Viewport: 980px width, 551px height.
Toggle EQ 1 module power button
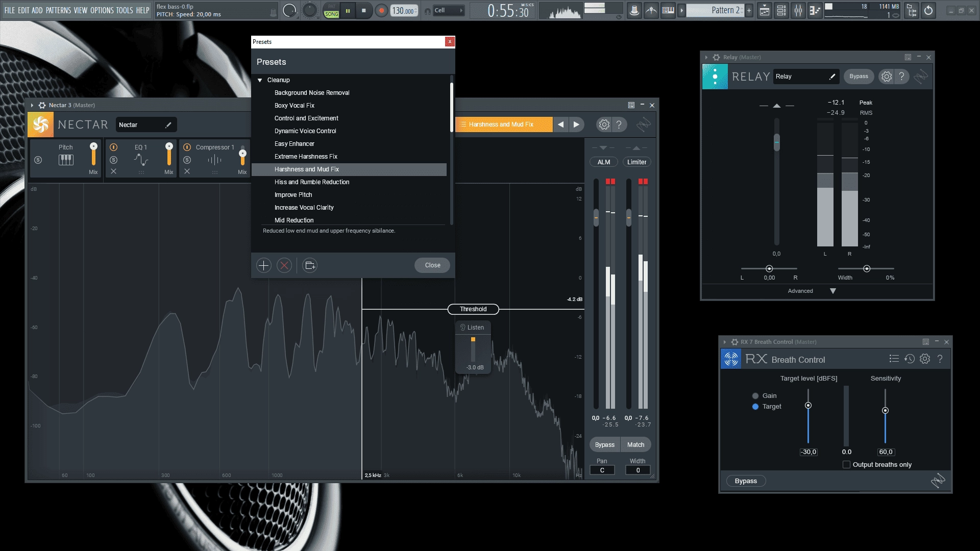coord(114,147)
